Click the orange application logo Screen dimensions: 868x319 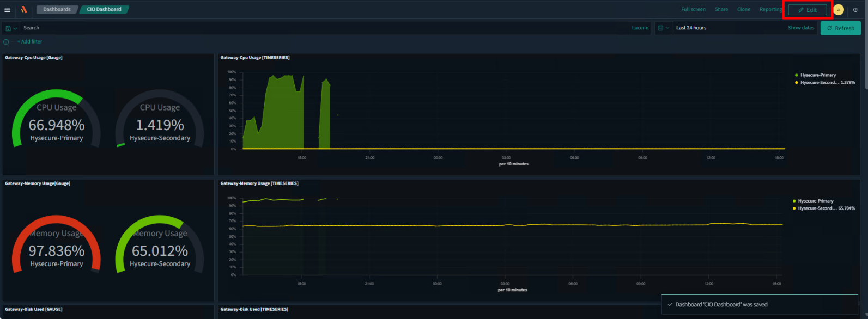(x=24, y=10)
